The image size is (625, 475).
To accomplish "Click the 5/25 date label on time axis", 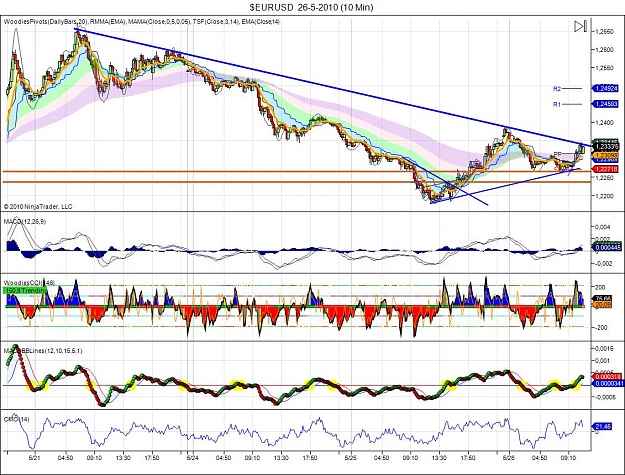I will (350, 458).
